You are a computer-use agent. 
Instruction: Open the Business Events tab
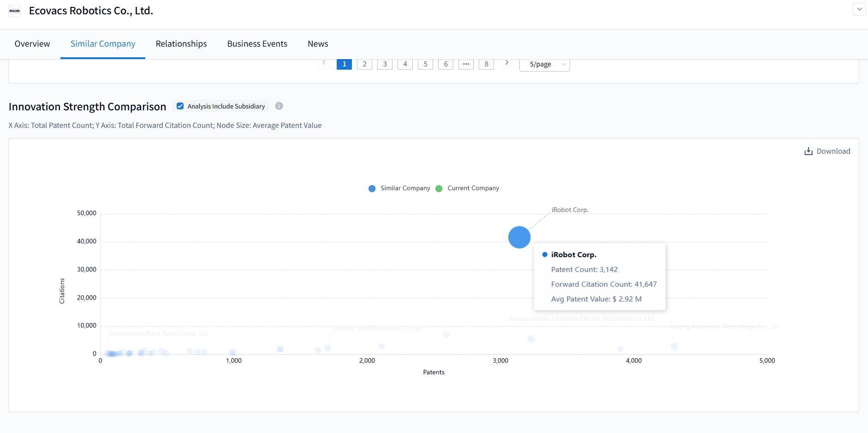coord(257,44)
